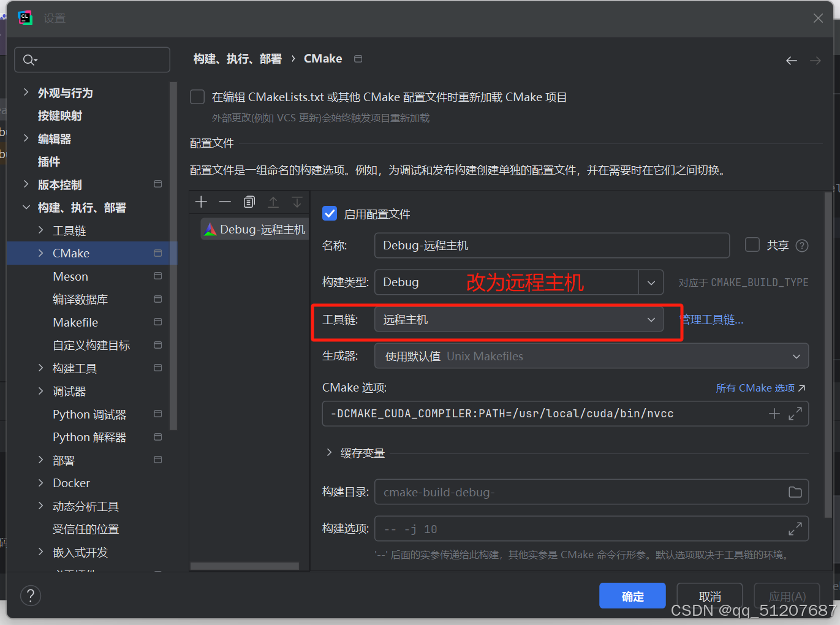Expand 动态分析工具 tree node
Viewport: 840px width, 625px height.
(x=40, y=506)
